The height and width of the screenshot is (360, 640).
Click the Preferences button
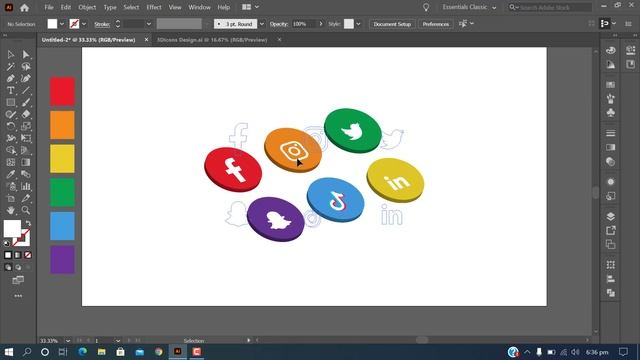tap(436, 24)
